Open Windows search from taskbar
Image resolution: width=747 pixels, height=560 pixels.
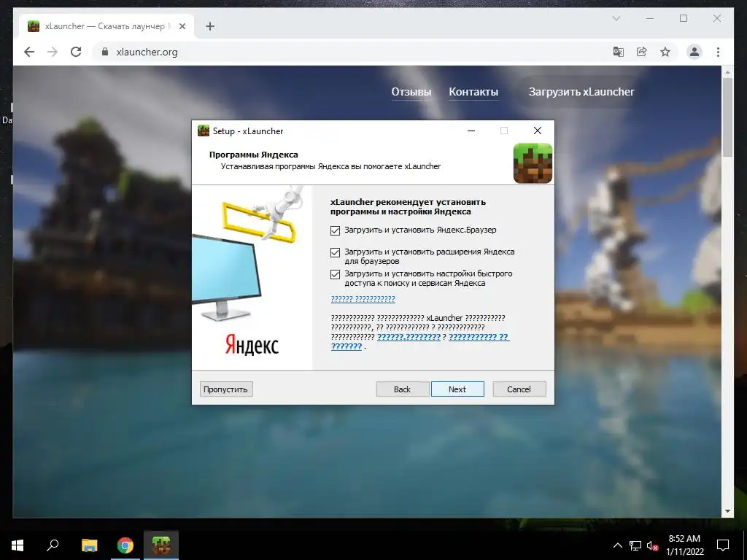pyautogui.click(x=53, y=545)
